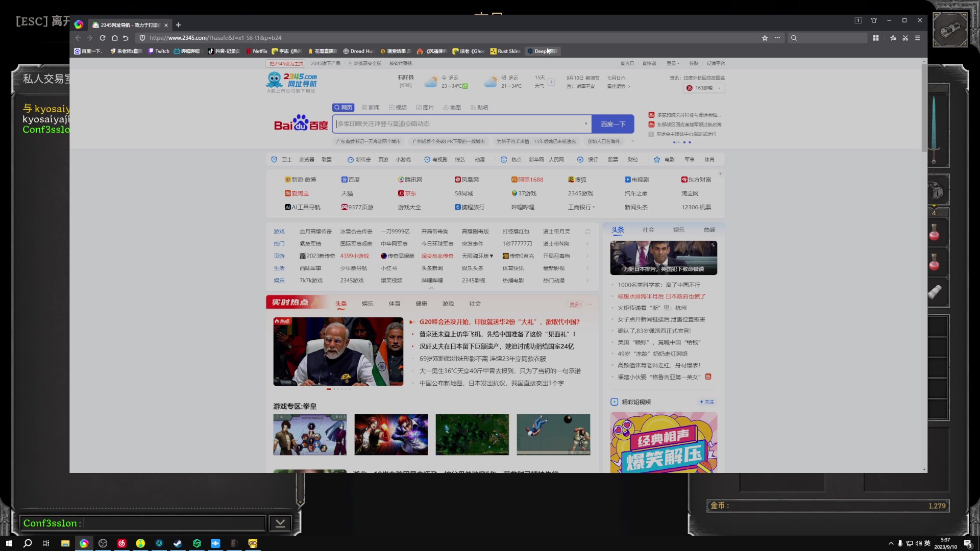Select the 新闻 search tab
The width and height of the screenshot is (980, 551).
(371, 108)
